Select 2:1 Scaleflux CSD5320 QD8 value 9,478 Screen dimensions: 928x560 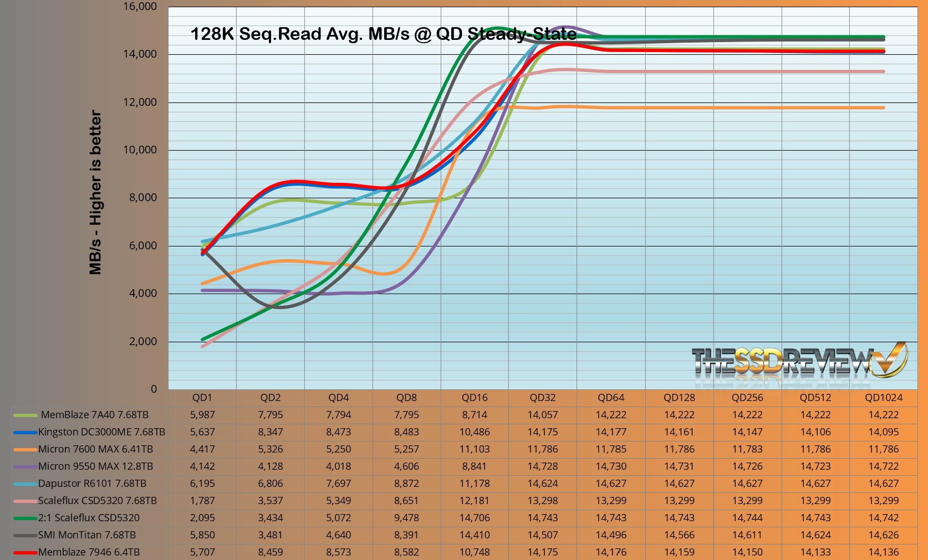[407, 518]
